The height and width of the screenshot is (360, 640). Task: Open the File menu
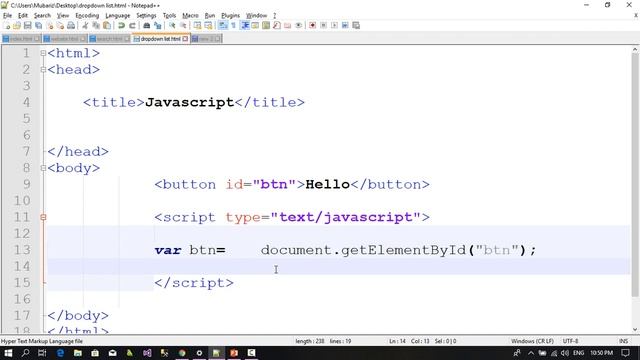click(x=7, y=16)
